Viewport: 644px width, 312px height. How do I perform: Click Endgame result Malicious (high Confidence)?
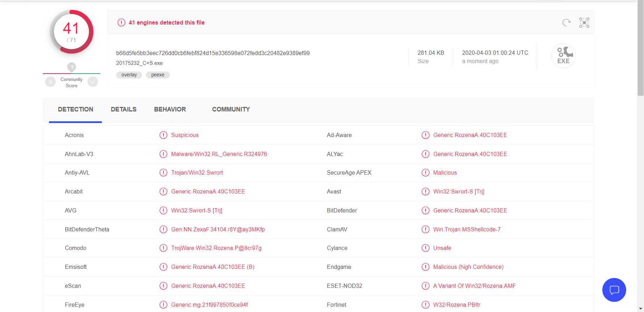tap(468, 267)
